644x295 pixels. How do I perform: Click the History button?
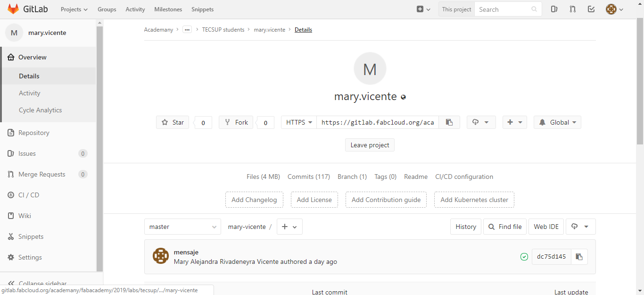coord(466,227)
